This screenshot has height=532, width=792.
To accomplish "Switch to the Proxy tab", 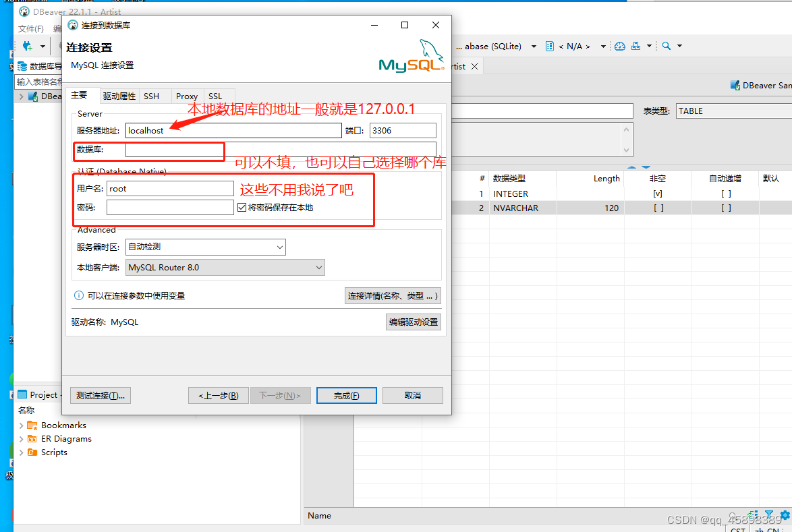I will [x=187, y=96].
